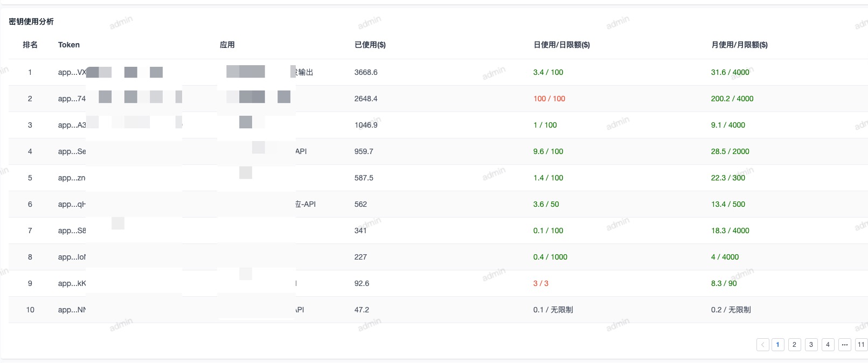Viewport: 868px width, 363px height.
Task: Click rank number 10 cell
Action: (x=30, y=310)
